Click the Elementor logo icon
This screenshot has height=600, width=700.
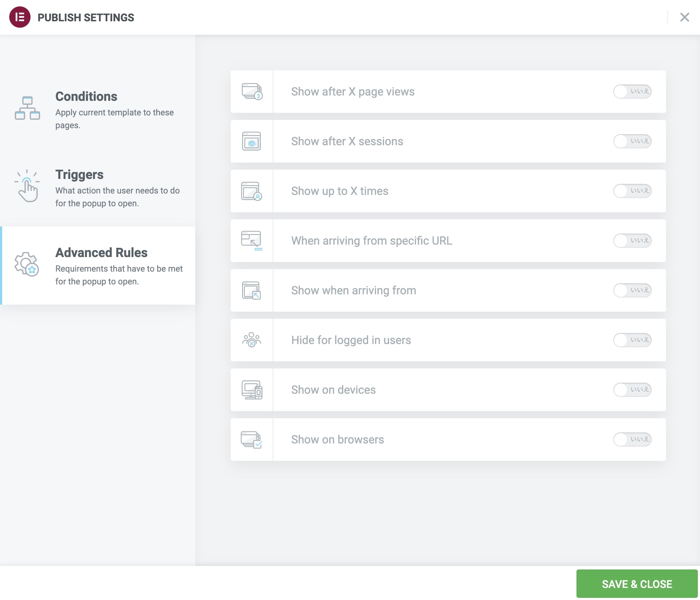point(20,17)
